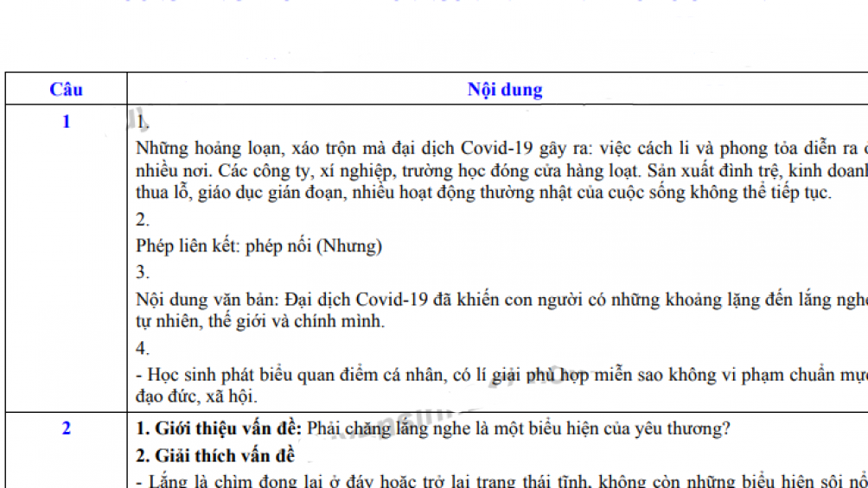Image resolution: width=868 pixels, height=488 pixels.
Task: Click the 'Câu' column header
Action: click(x=66, y=89)
